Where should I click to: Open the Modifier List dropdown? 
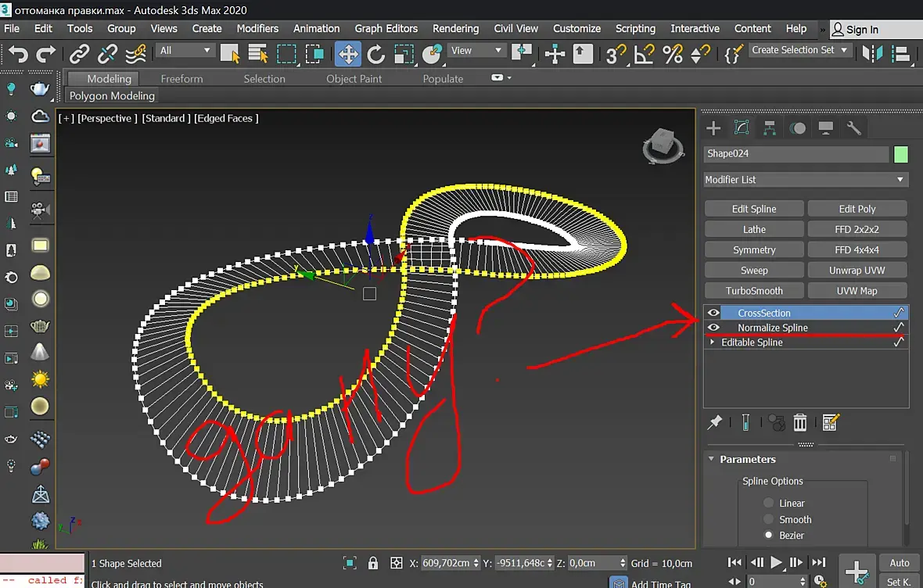[x=806, y=180]
